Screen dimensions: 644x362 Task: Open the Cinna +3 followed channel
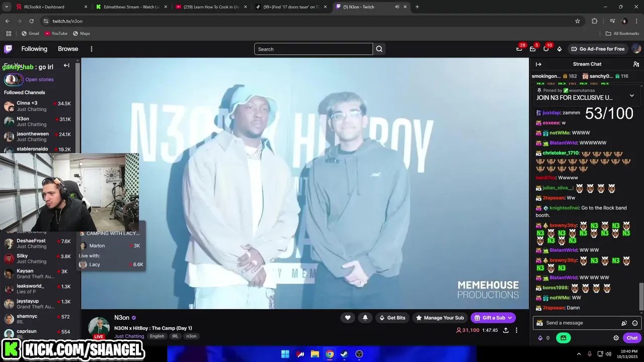[x=38, y=106]
